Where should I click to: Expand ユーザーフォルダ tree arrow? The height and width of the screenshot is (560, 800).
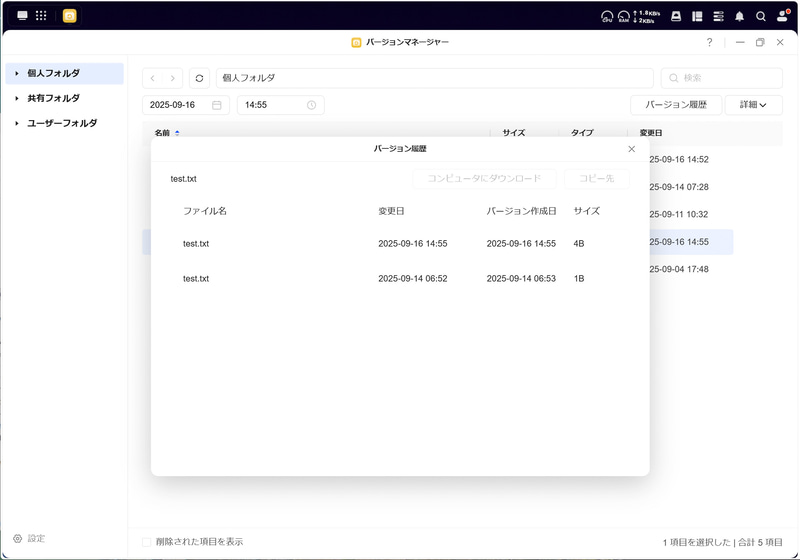tap(17, 123)
